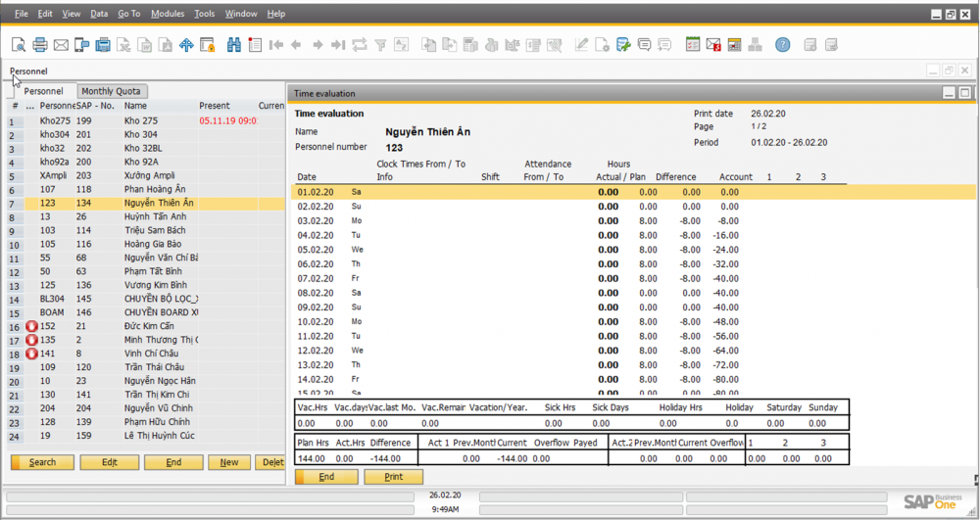Send document by Email toolbar icon
The width and height of the screenshot is (980, 520).
[61, 45]
